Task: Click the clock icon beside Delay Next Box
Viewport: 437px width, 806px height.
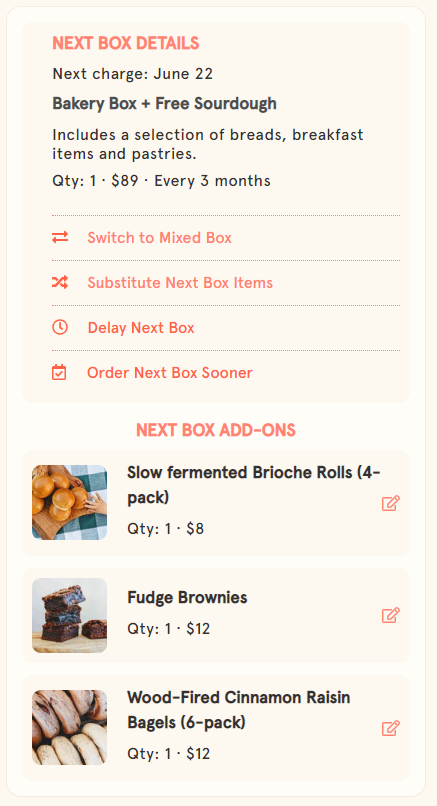Action: tap(60, 327)
